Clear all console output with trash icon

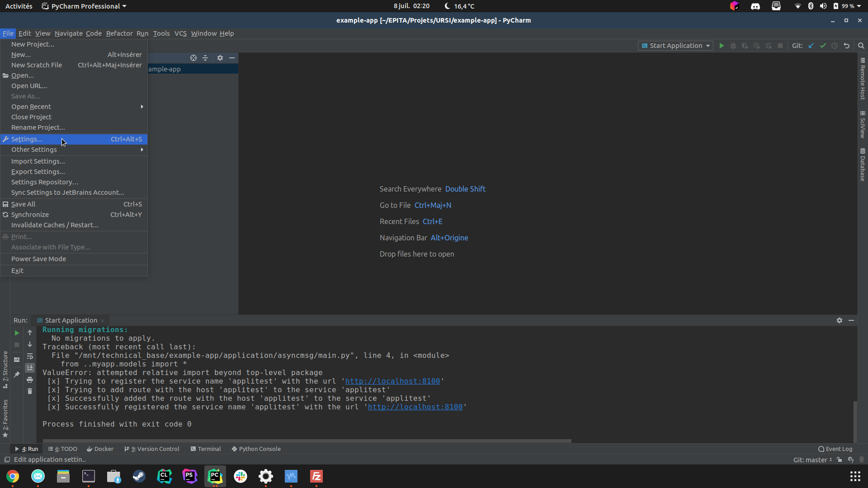30,392
